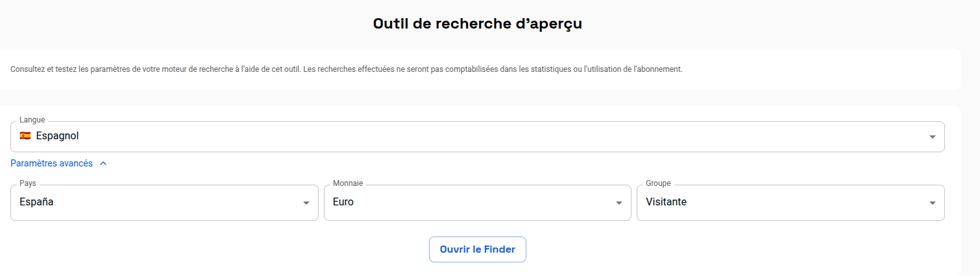Open the Langue dropdown arrow
The height and width of the screenshot is (276, 980).
932,137
